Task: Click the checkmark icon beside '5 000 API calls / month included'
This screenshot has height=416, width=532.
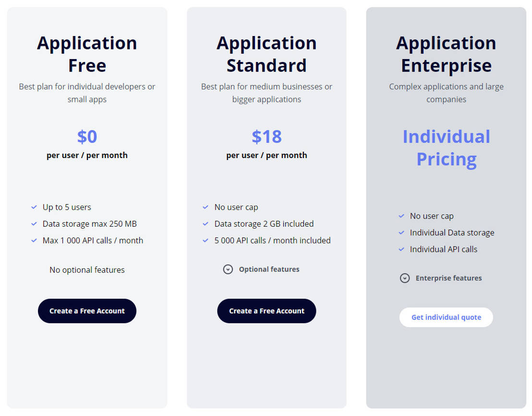Action: pyautogui.click(x=206, y=241)
